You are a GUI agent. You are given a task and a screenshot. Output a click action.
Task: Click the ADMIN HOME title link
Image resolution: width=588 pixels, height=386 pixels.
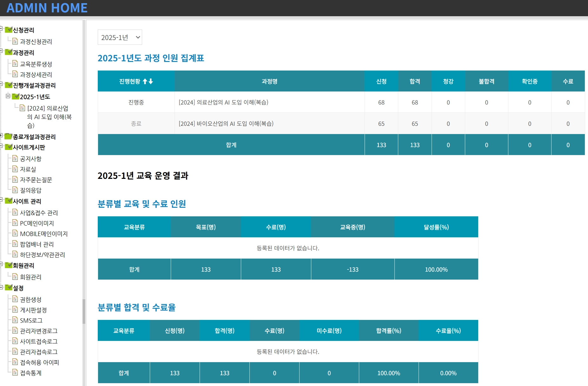[47, 8]
